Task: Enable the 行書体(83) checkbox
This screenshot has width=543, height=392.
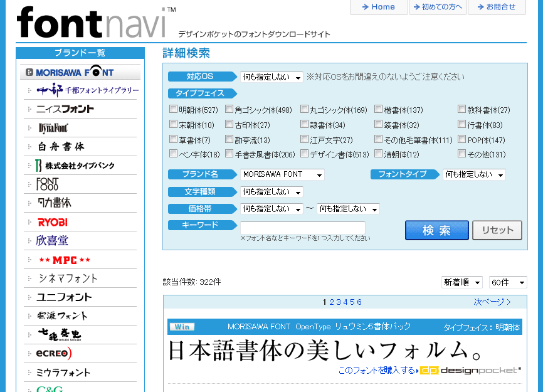Action: [x=461, y=124]
